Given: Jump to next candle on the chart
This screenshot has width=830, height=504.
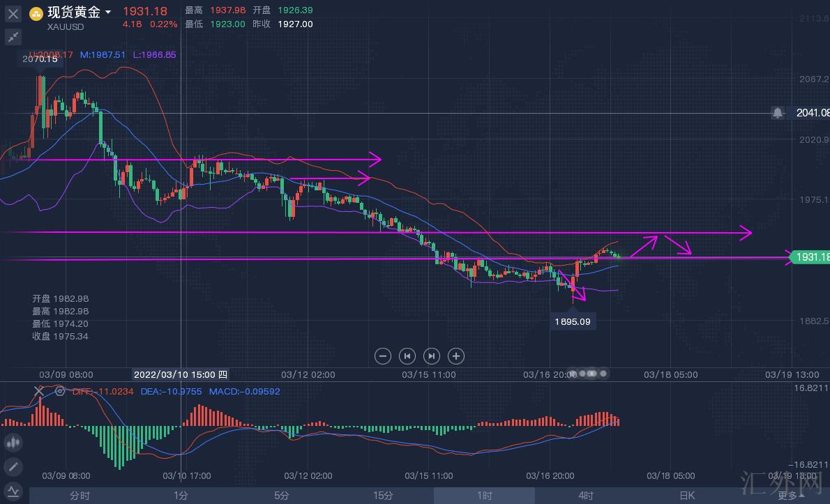Looking at the screenshot, I should pyautogui.click(x=432, y=356).
